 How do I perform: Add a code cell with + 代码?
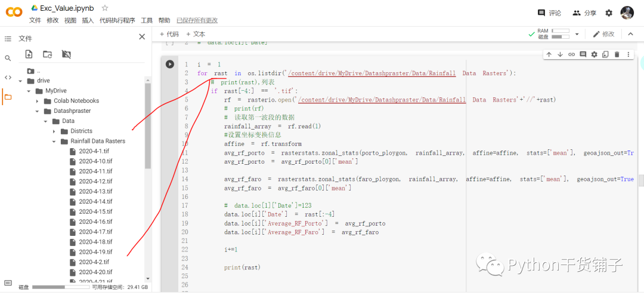[169, 34]
